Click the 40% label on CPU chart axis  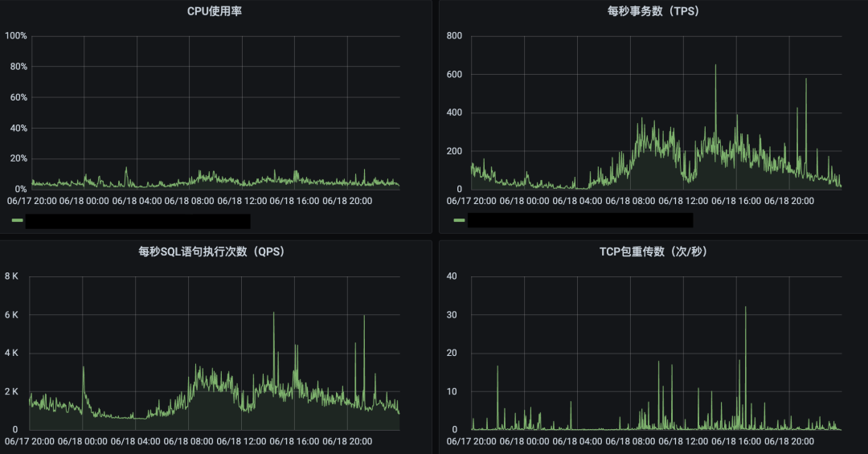[18, 128]
